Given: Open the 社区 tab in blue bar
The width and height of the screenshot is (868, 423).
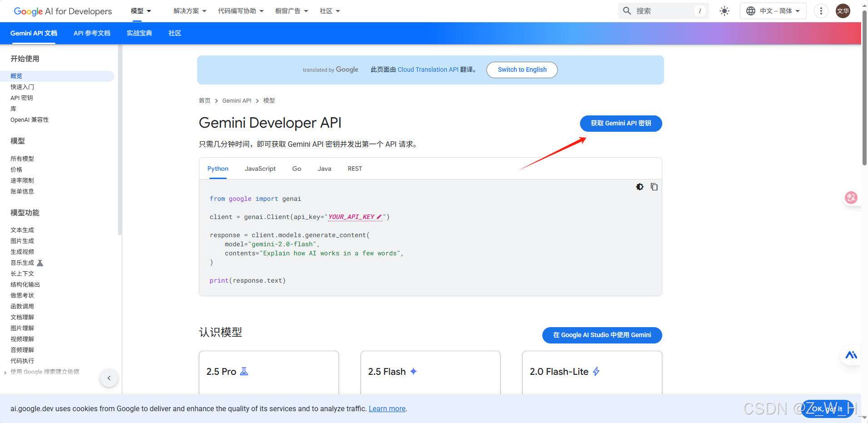Looking at the screenshot, I should (x=175, y=33).
